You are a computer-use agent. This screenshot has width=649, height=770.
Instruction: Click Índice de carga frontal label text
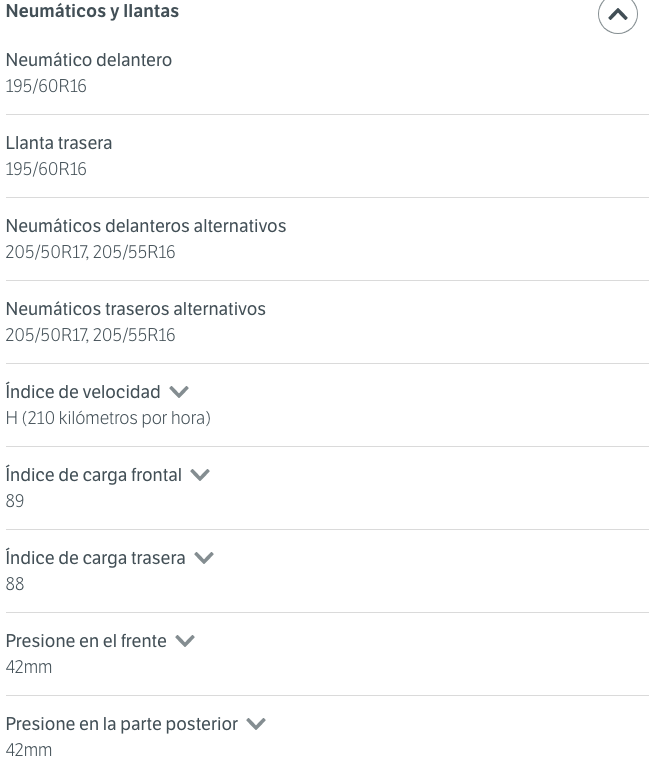[93, 475]
